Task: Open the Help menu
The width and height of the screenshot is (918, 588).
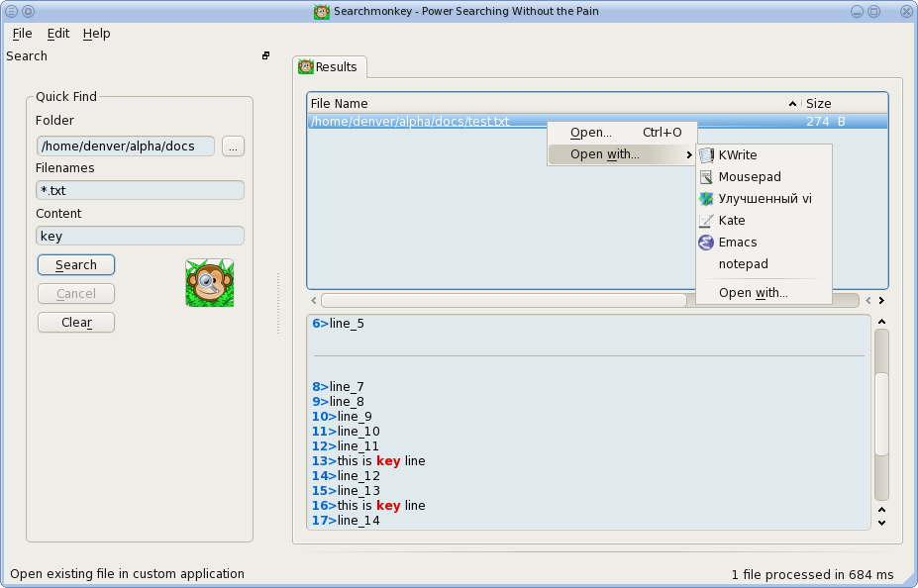Action: click(x=97, y=34)
